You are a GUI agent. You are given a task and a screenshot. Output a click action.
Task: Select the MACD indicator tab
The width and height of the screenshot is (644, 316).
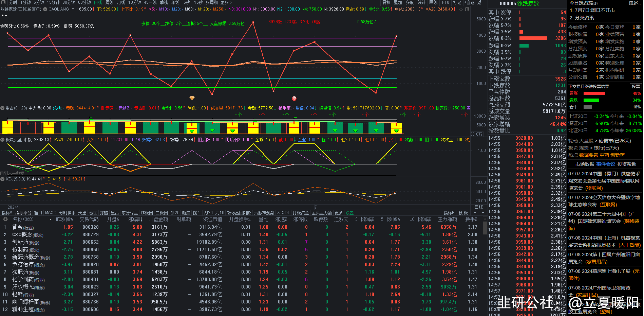point(51,213)
